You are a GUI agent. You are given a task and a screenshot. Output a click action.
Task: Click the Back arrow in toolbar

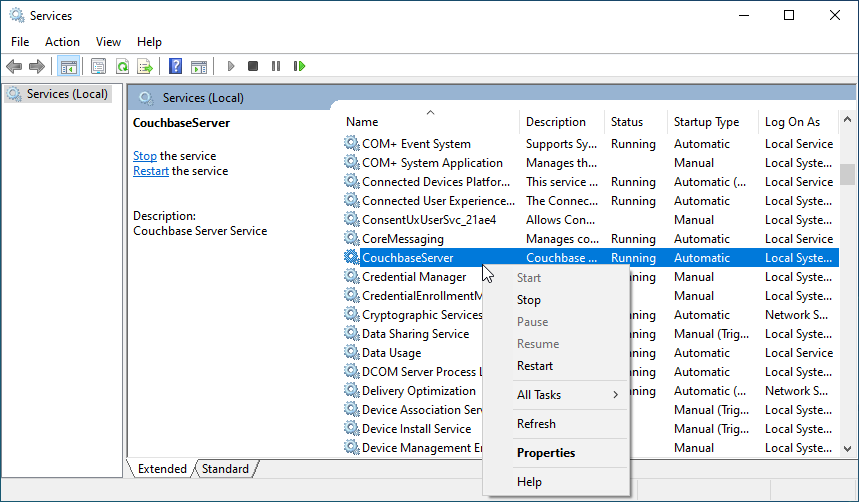14,67
